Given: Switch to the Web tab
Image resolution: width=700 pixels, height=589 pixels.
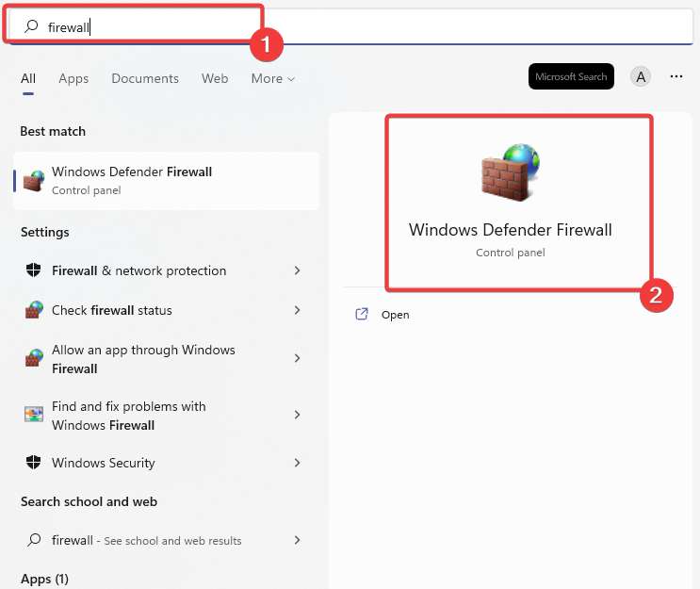Looking at the screenshot, I should click(x=215, y=78).
